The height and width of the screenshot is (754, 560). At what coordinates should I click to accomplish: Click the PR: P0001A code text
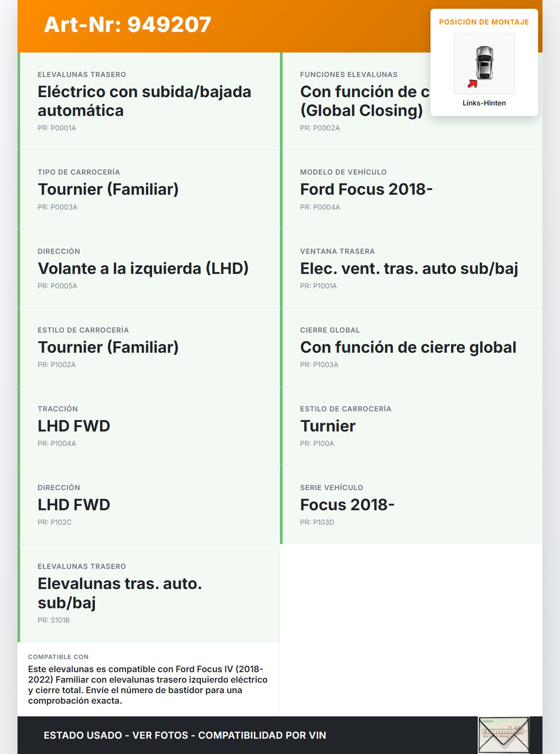(57, 128)
